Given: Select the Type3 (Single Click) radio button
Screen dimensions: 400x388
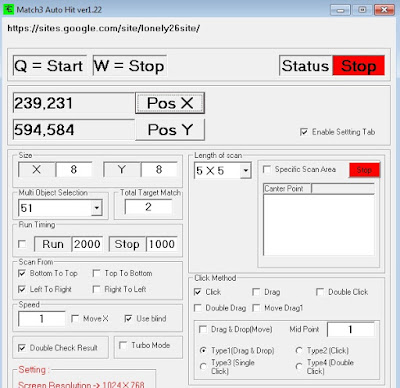Looking at the screenshot, I should [x=203, y=367].
